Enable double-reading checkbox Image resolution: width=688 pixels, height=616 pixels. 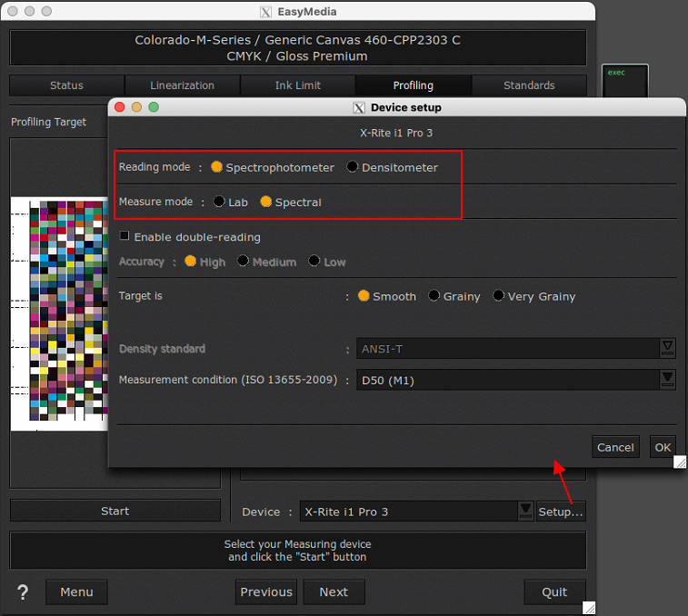[125, 236]
